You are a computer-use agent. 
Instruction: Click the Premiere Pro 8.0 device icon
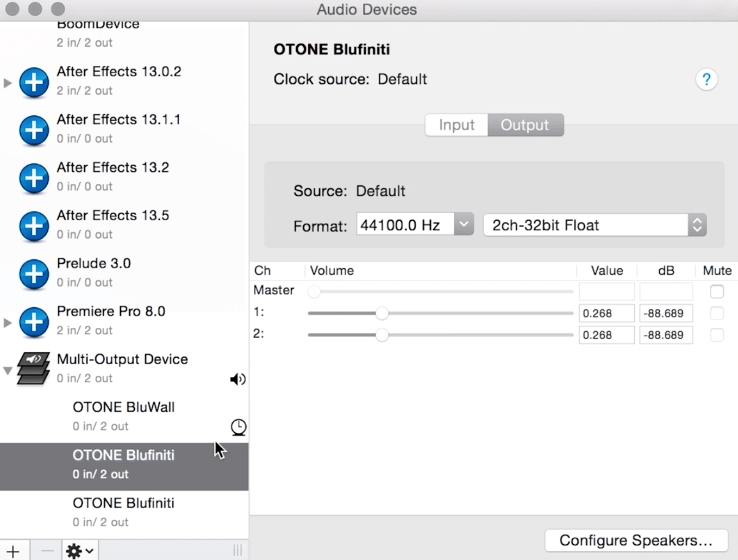(x=34, y=322)
